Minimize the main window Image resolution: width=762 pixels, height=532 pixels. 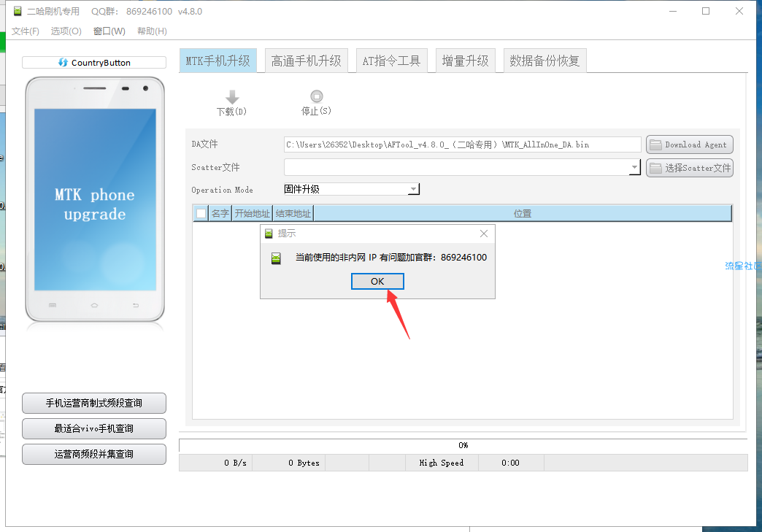pos(673,11)
